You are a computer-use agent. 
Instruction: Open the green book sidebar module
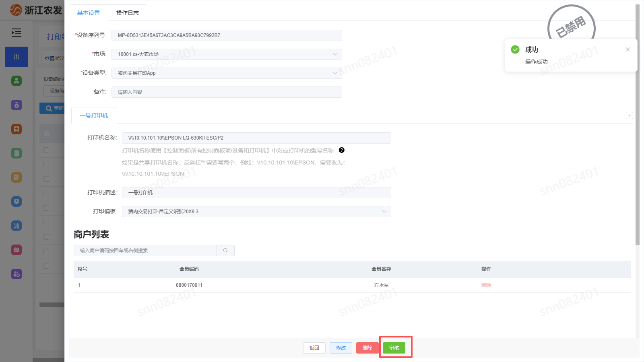(x=17, y=153)
